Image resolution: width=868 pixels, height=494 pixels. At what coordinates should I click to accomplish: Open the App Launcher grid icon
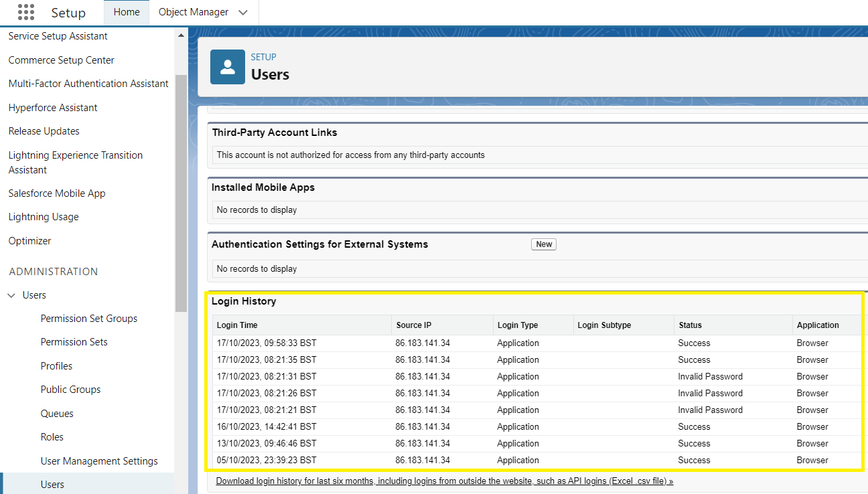tap(26, 12)
